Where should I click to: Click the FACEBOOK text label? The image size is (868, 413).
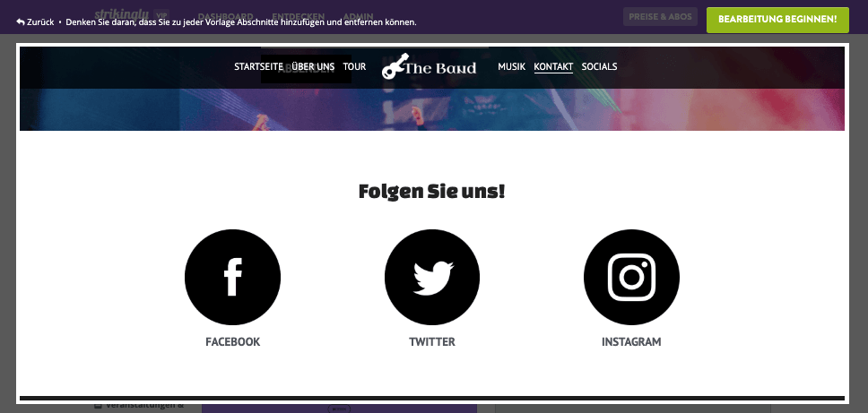tap(232, 341)
